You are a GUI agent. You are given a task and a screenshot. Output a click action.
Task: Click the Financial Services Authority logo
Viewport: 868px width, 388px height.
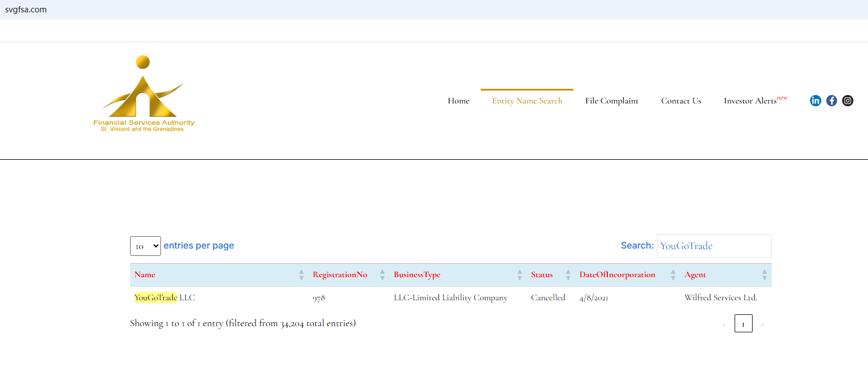(144, 94)
